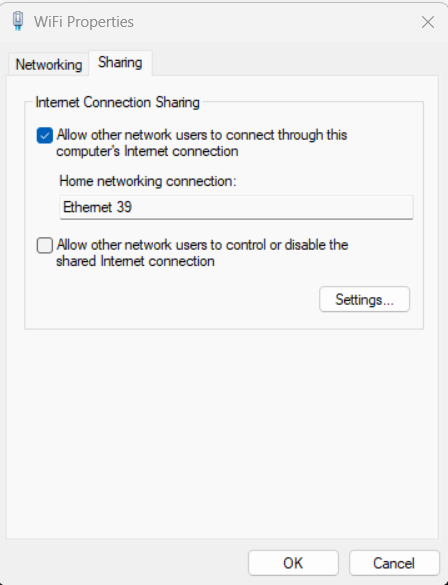Click the "WiFi Properties" title text
The height and width of the screenshot is (585, 448).
coord(84,22)
